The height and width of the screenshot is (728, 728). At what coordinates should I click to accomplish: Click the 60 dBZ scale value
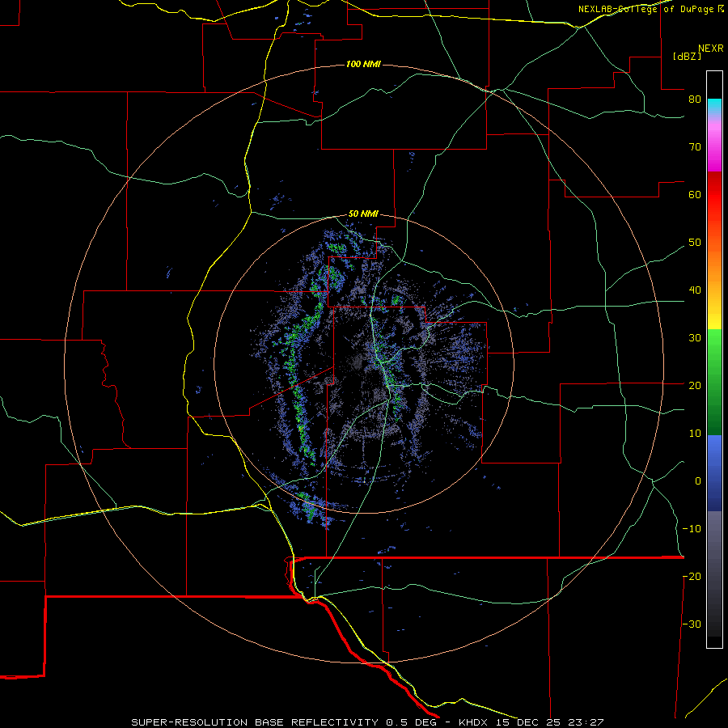pos(695,194)
